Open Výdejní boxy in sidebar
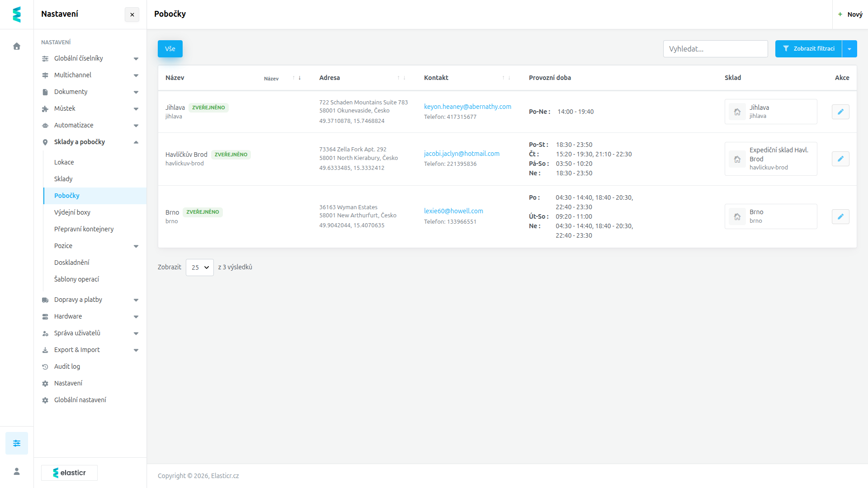This screenshot has width=868, height=488. [72, 212]
